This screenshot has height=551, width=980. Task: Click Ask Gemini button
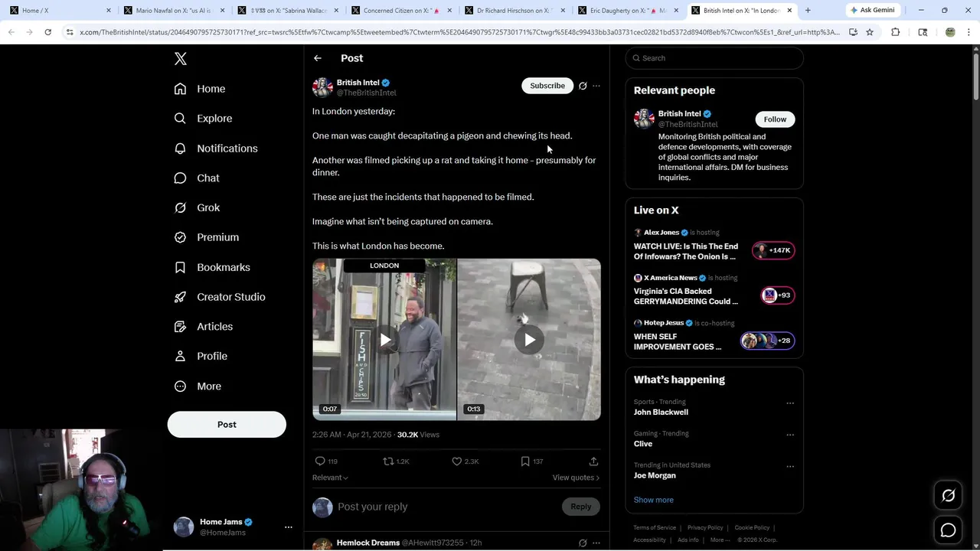tap(873, 11)
